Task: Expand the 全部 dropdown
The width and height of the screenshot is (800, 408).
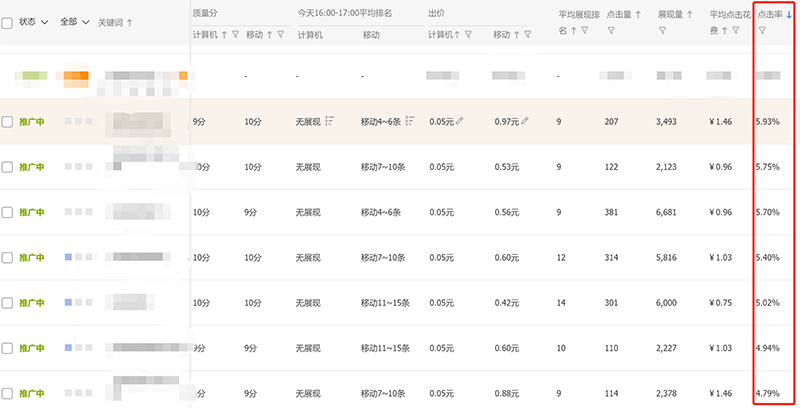Action: (x=74, y=22)
